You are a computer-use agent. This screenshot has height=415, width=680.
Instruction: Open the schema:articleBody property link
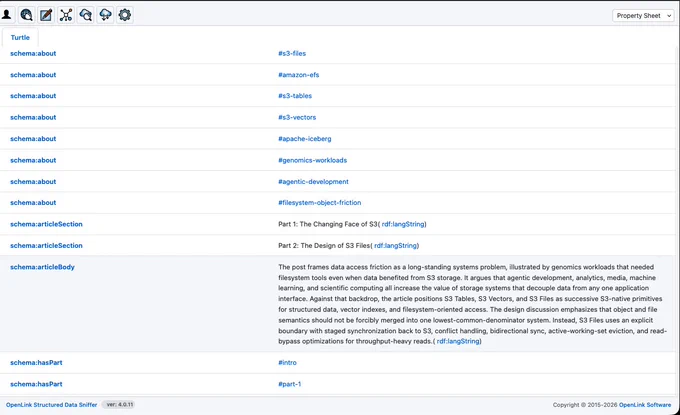[x=42, y=267]
